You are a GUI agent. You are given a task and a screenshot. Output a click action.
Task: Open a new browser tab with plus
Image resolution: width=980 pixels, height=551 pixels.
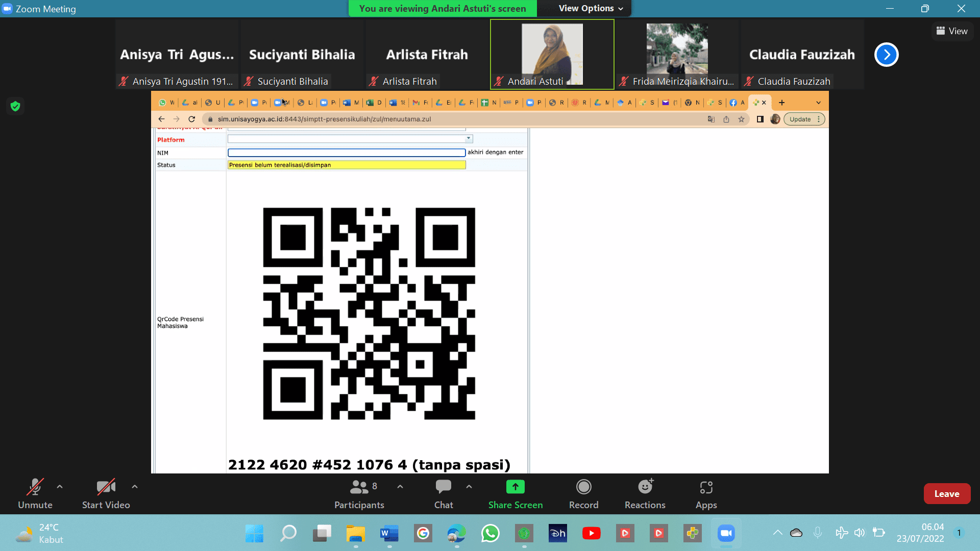click(781, 103)
